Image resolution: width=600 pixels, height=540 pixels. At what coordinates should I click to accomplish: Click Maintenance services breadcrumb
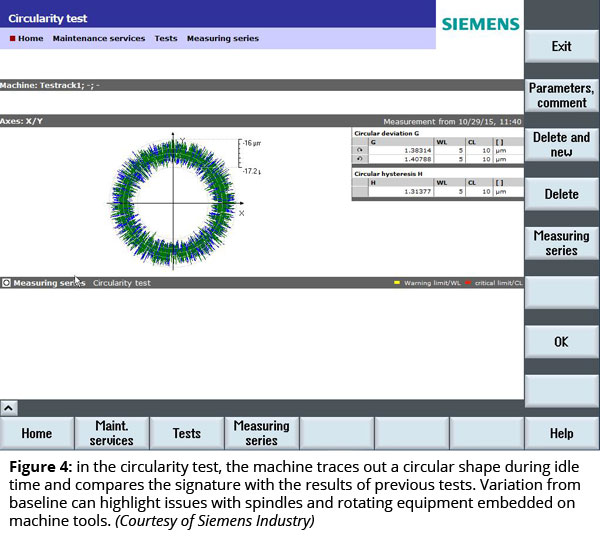point(99,38)
